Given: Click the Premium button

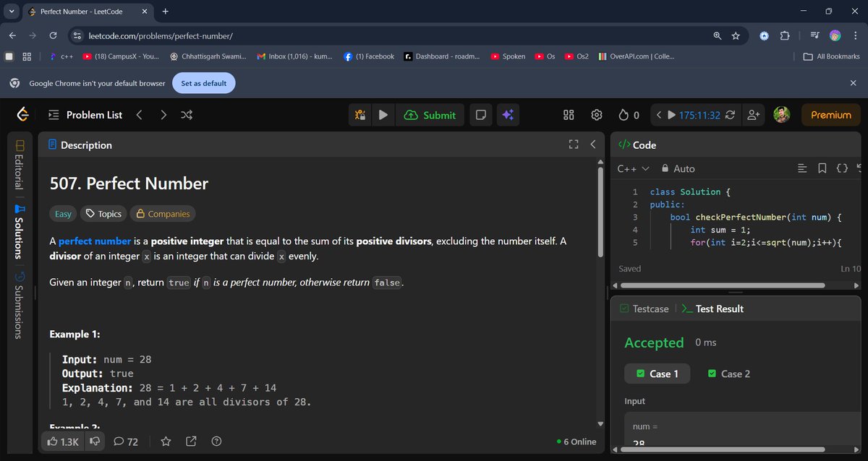Looking at the screenshot, I should point(831,115).
